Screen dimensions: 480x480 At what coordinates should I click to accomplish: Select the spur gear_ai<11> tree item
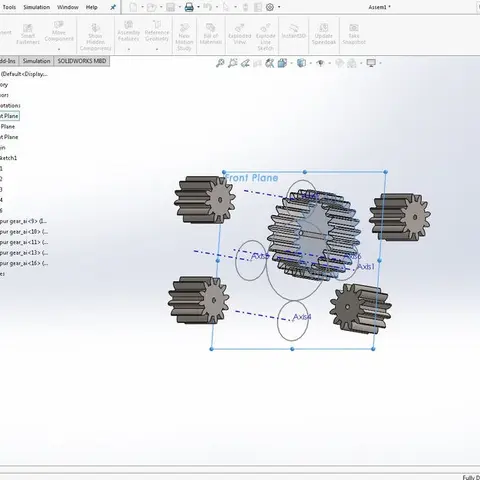coord(24,242)
